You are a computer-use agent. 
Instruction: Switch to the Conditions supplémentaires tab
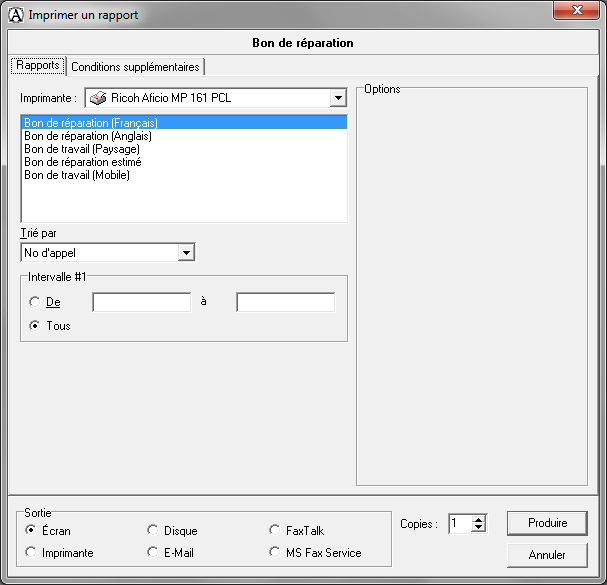[x=135, y=67]
